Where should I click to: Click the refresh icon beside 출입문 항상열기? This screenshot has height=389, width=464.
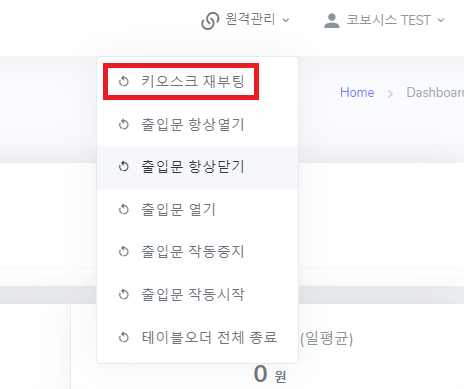[x=124, y=125]
